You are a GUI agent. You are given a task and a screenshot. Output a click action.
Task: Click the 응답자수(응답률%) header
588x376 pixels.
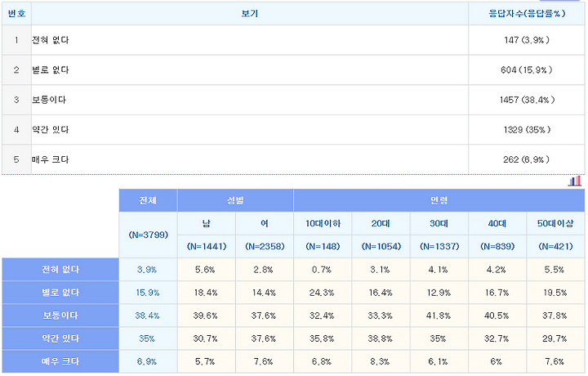tap(527, 14)
